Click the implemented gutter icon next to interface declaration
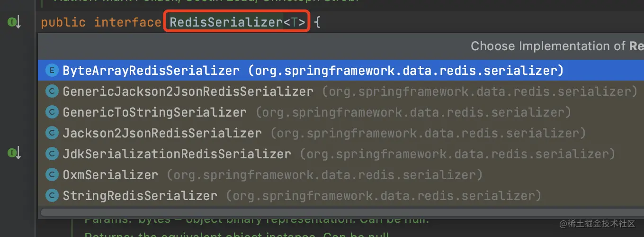The image size is (644, 237). [14, 22]
